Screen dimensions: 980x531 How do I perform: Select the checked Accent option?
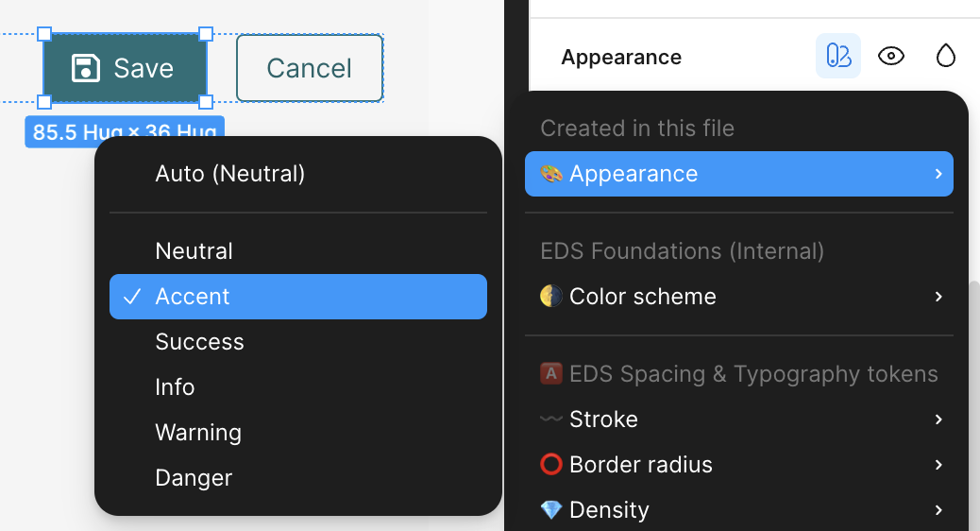pyautogui.click(x=297, y=297)
